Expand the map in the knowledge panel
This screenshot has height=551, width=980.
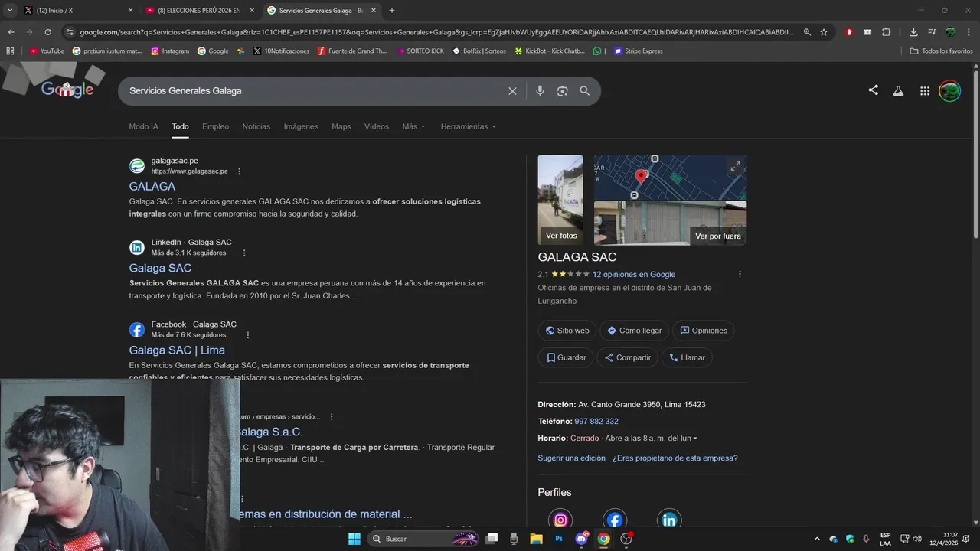(736, 166)
